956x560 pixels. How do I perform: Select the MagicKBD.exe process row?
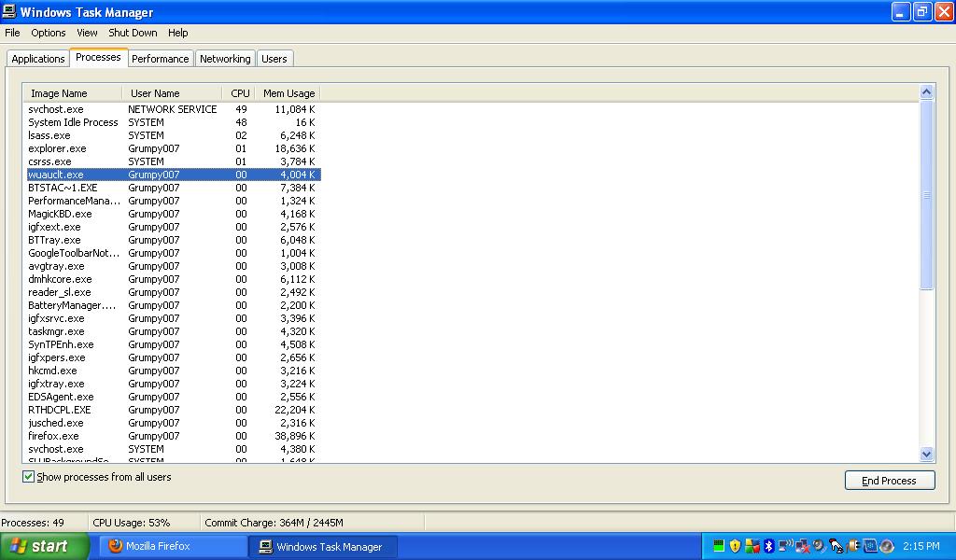(172, 214)
